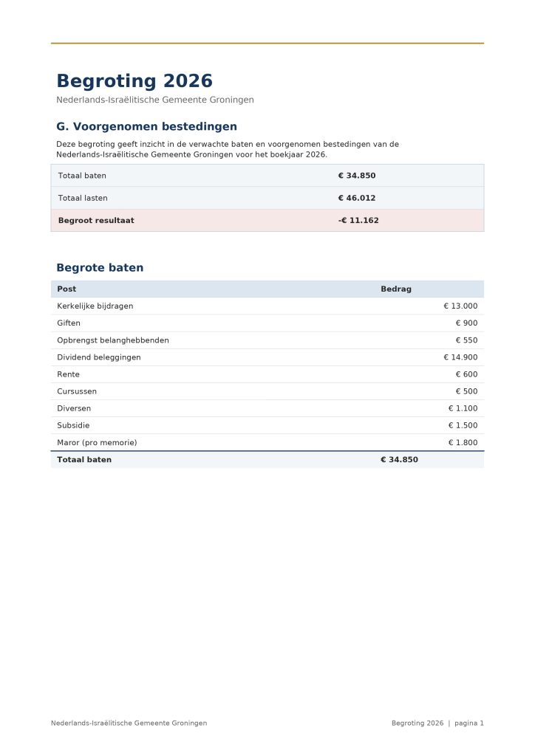This screenshot has height=756, width=535.
Task: Click the Giften amount € 900
Action: pyautogui.click(x=466, y=323)
